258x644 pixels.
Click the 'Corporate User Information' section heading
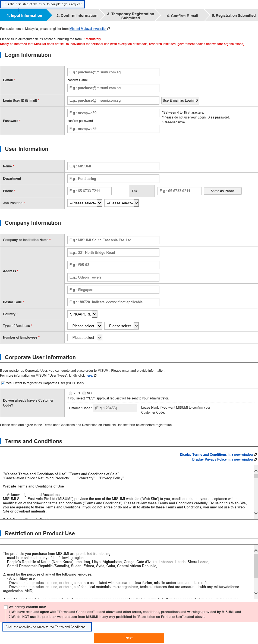40,357
